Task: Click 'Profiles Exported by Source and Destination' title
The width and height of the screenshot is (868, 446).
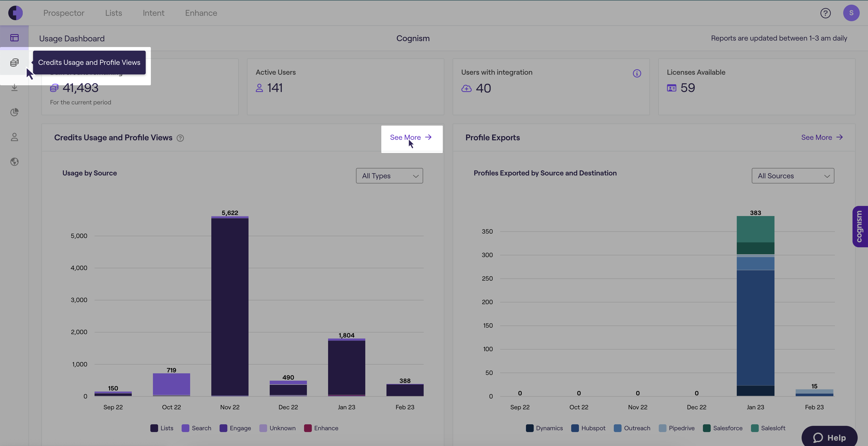Action: [x=545, y=173]
